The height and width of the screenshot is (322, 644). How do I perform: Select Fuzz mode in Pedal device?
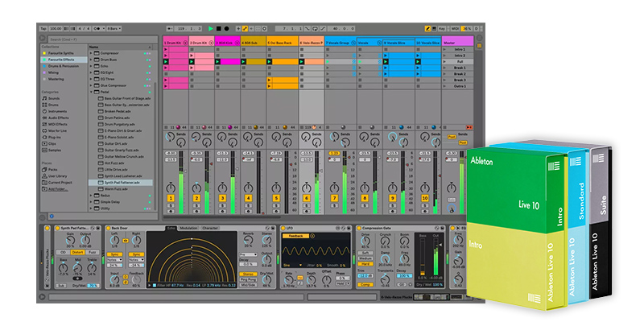92,252
